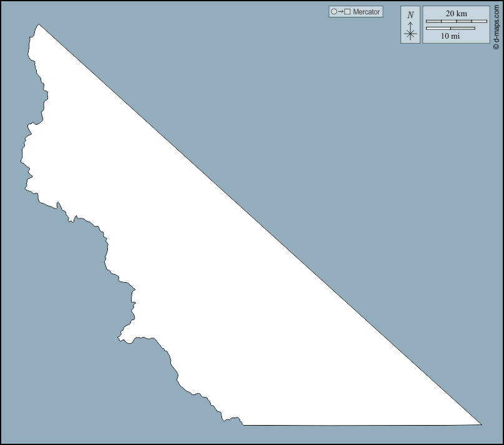The width and height of the screenshot is (504, 445).
Task: Click the midpoint of the straight southern border
Action: [x=362, y=425]
